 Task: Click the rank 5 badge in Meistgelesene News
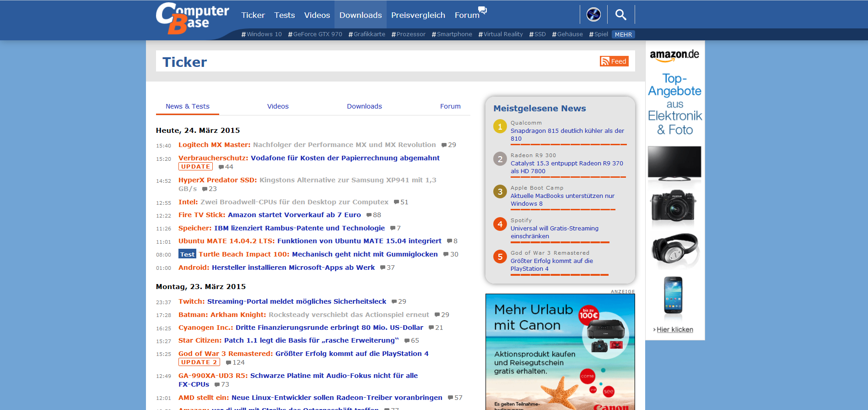(x=500, y=257)
